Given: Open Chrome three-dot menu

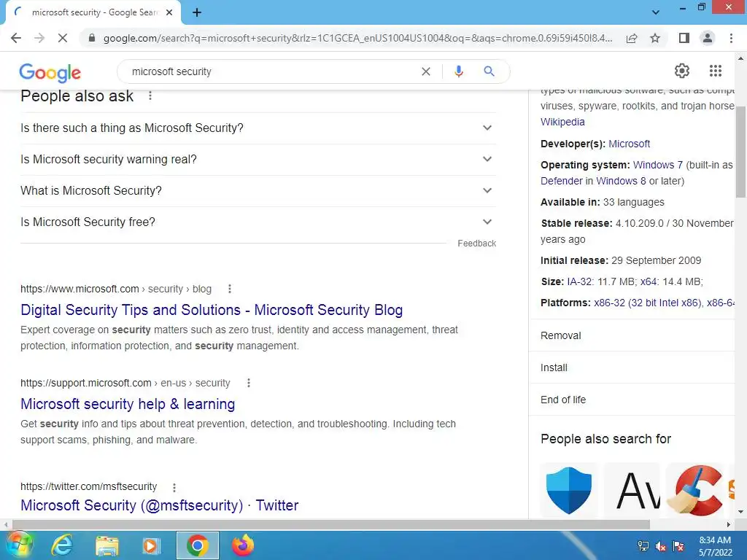Looking at the screenshot, I should 731,38.
